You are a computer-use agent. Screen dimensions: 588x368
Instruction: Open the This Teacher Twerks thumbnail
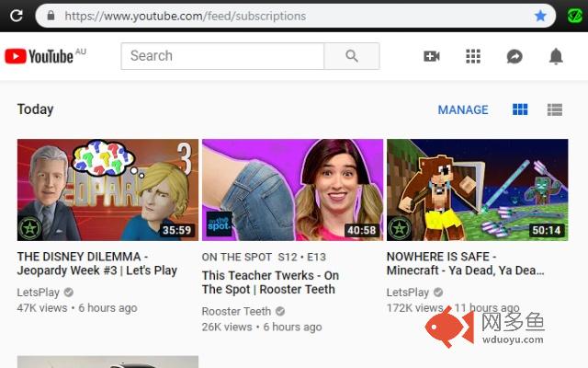pyautogui.click(x=292, y=190)
